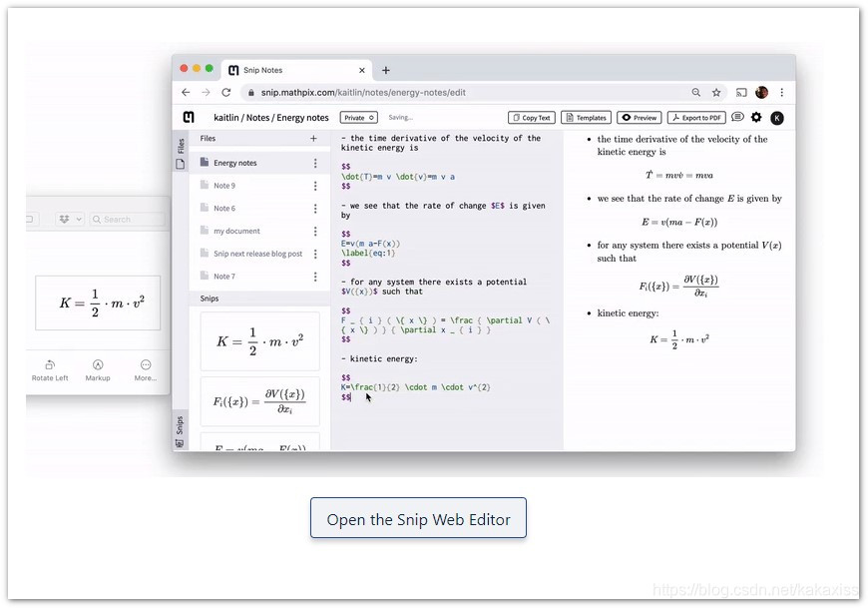This screenshot has width=868, height=608.
Task: Open Snip next release blog post
Action: 259,254
